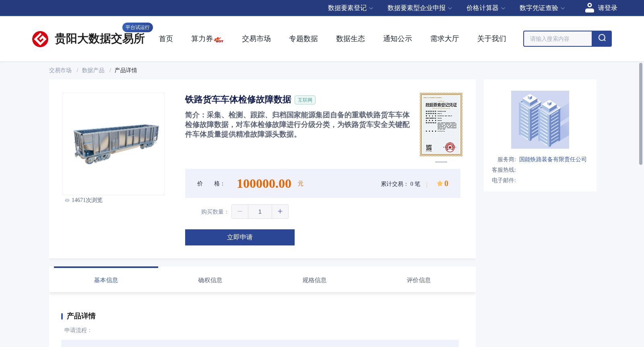Click the 贵阳大数据交易所 site title
The image size is (644, 347).
click(99, 39)
